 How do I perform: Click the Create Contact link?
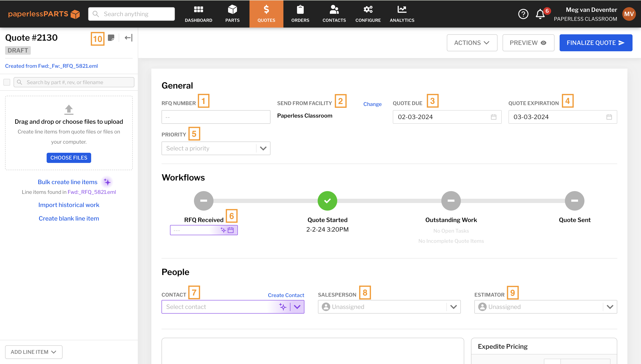click(286, 295)
